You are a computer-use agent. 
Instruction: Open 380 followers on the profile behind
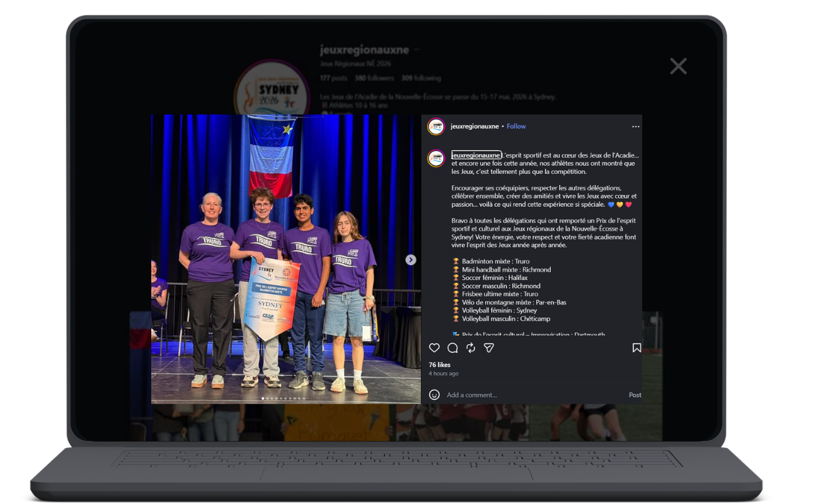[x=374, y=78]
